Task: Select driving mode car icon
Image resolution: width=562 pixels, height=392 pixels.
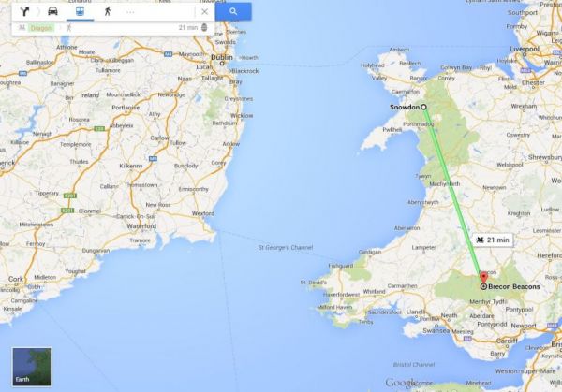Action: coord(52,11)
